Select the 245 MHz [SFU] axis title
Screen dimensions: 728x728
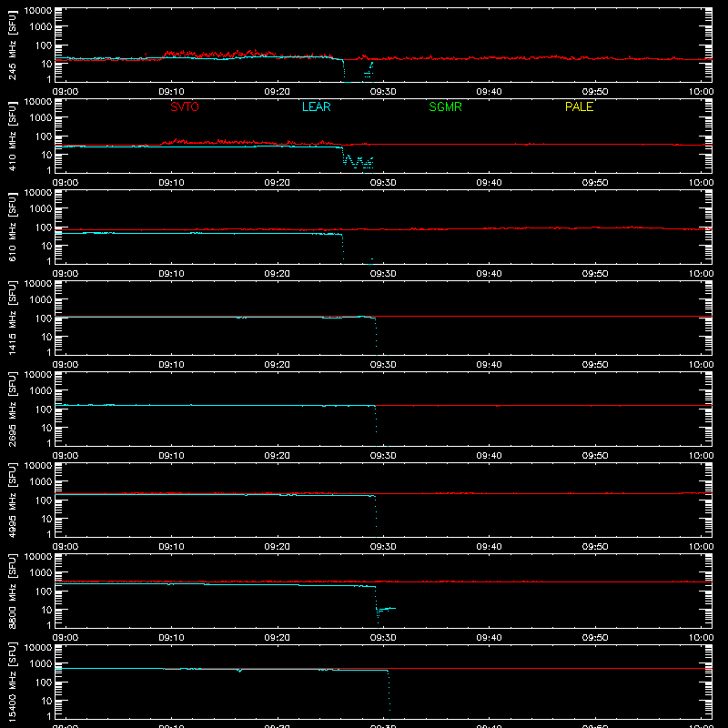coord(12,45)
